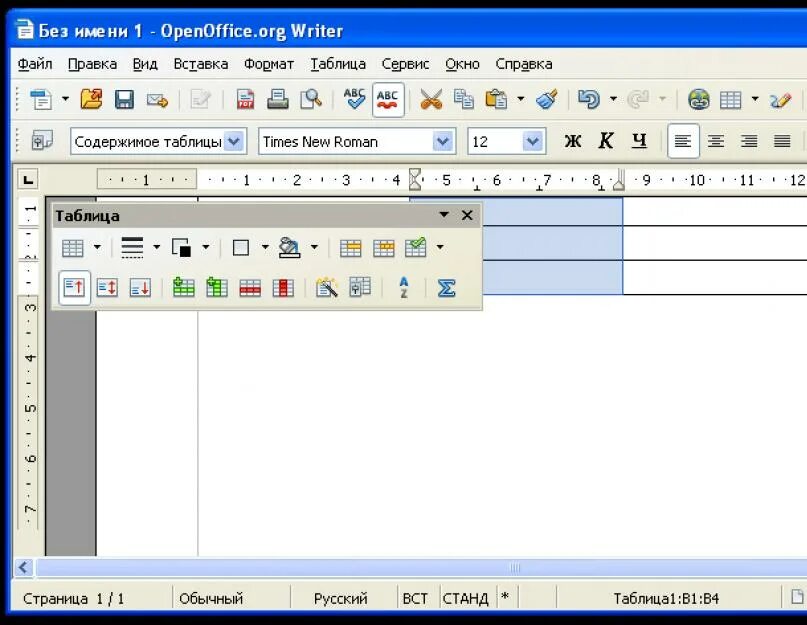
Task: Toggle italic with the К button
Action: (606, 141)
